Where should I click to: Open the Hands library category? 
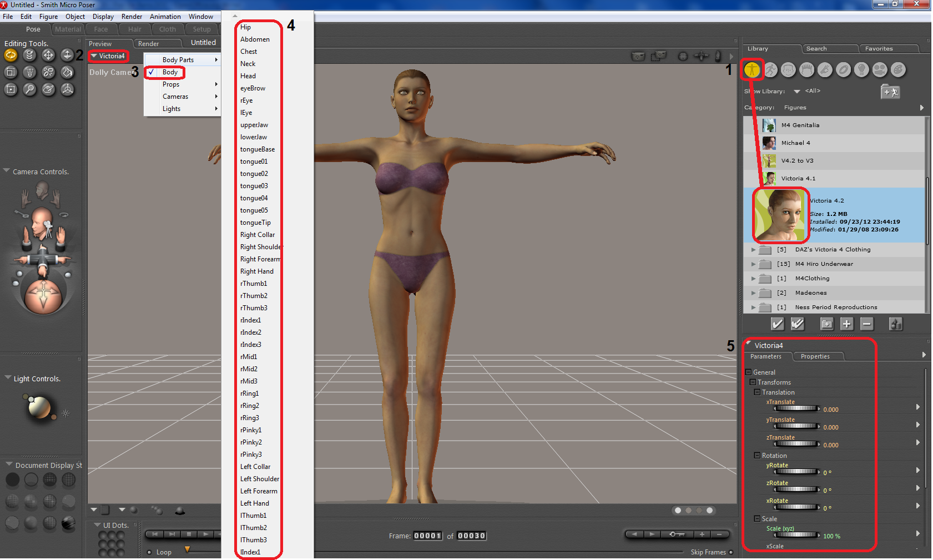click(x=825, y=70)
